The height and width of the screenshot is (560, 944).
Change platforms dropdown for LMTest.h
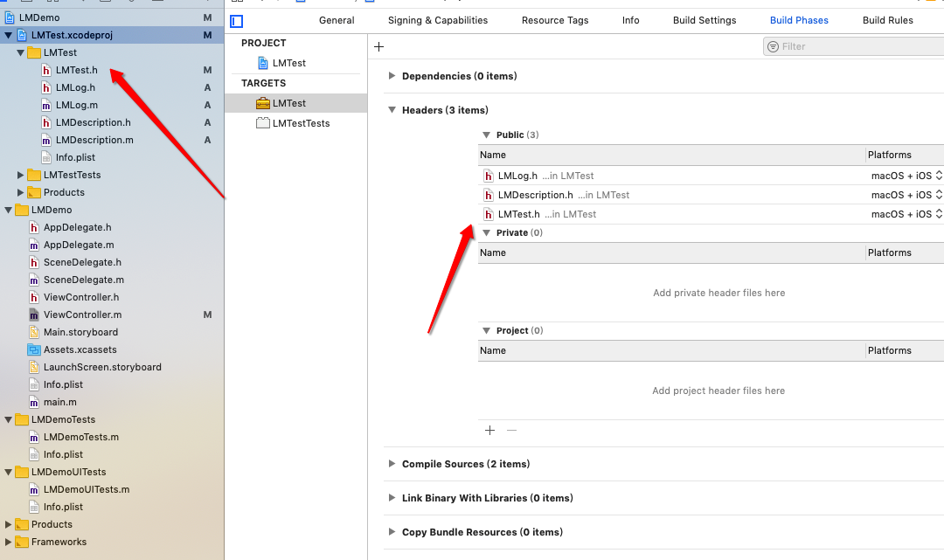(x=906, y=214)
